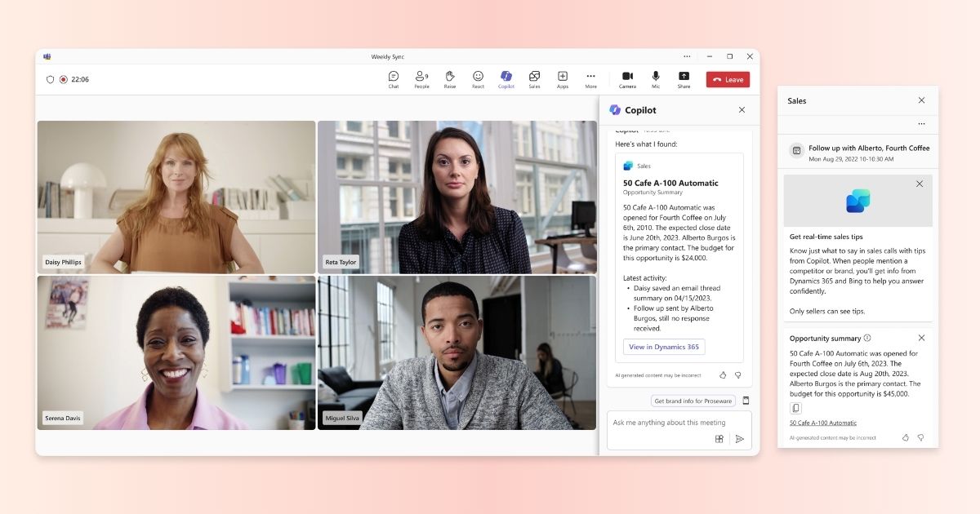The image size is (980, 514).
Task: Open the plugins icon in the message box
Action: pos(719,438)
